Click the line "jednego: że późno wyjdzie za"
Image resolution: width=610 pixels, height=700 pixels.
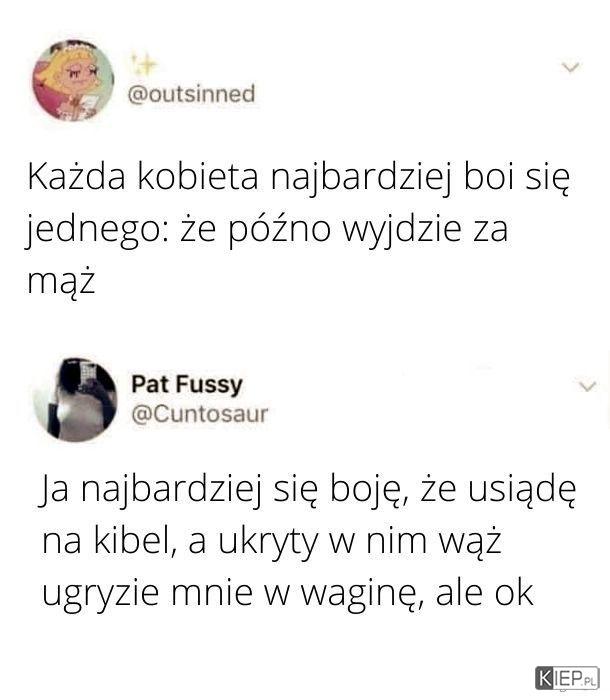coord(267,229)
